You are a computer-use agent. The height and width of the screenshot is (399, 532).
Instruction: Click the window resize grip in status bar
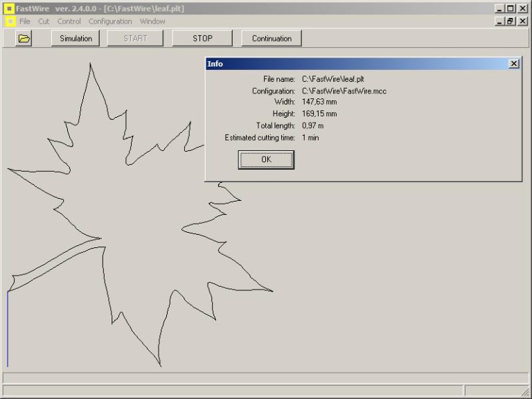click(525, 392)
